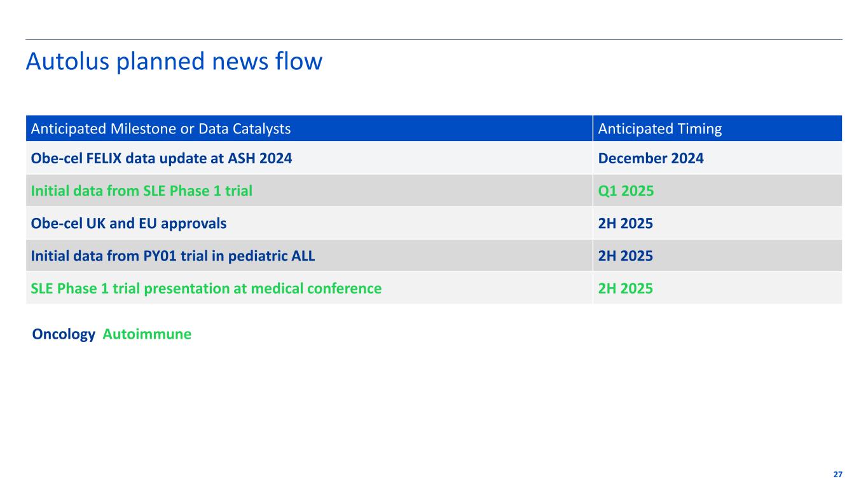The image size is (868, 488).
Task: Select the "Q1 2025" timing cell
Action: tap(626, 191)
